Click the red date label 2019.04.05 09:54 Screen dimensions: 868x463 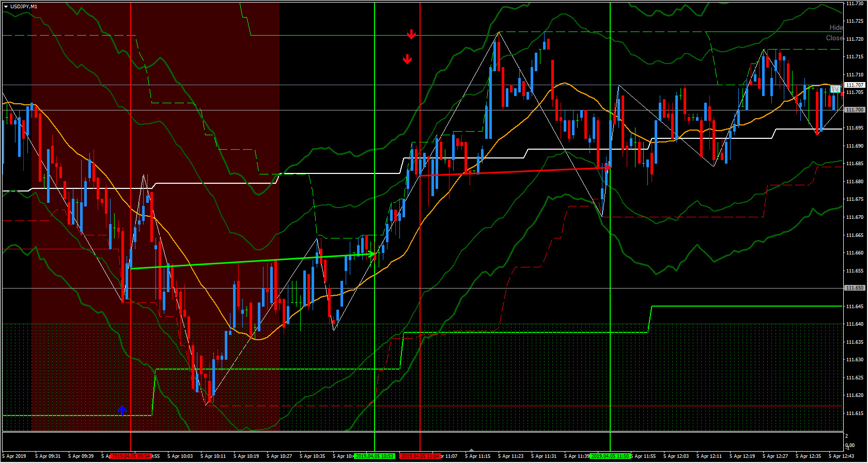pyautogui.click(x=131, y=456)
